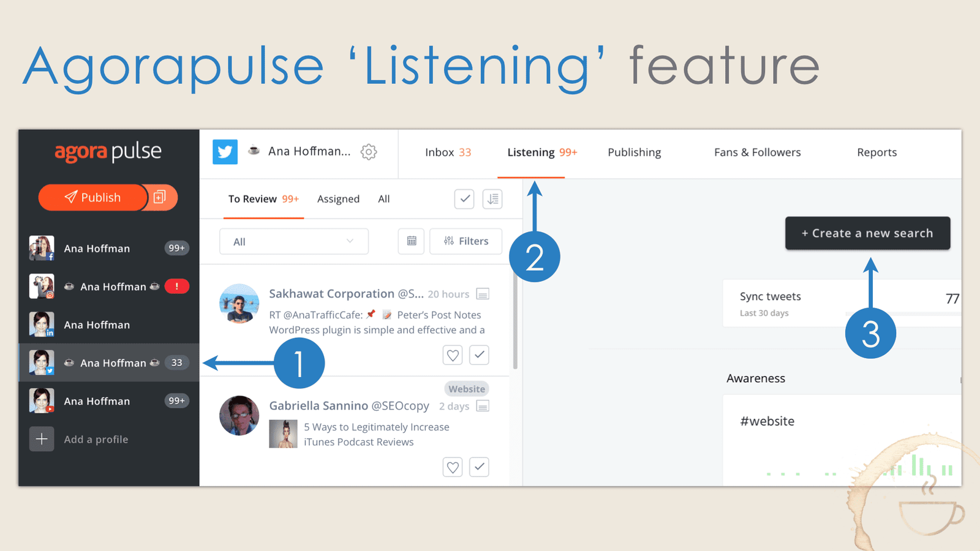Mark Sakhawat Corporation's tweet as reviewed
Viewport: 980px width, 551px height.
478,354
